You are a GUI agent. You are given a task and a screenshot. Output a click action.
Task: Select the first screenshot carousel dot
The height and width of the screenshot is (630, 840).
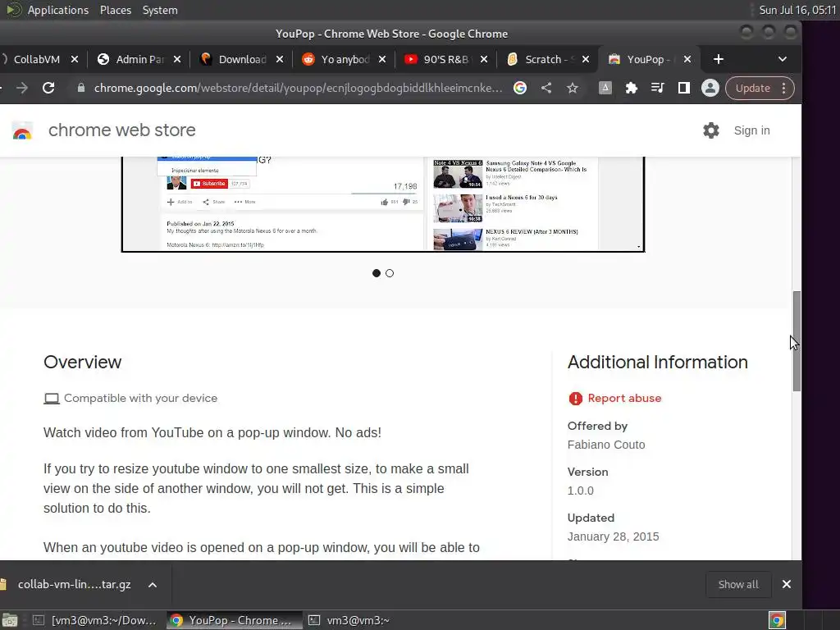376,273
